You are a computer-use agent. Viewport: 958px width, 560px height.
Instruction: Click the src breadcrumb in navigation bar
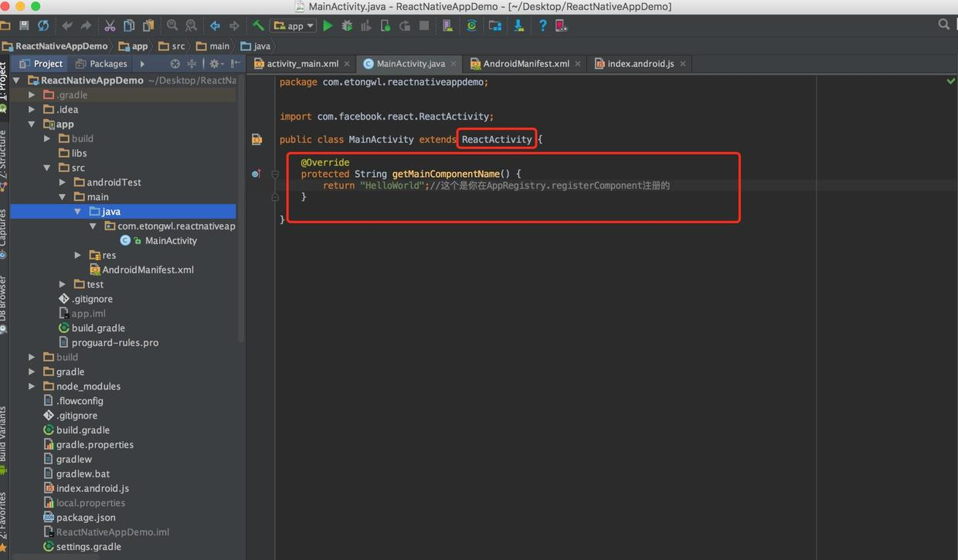[x=172, y=46]
